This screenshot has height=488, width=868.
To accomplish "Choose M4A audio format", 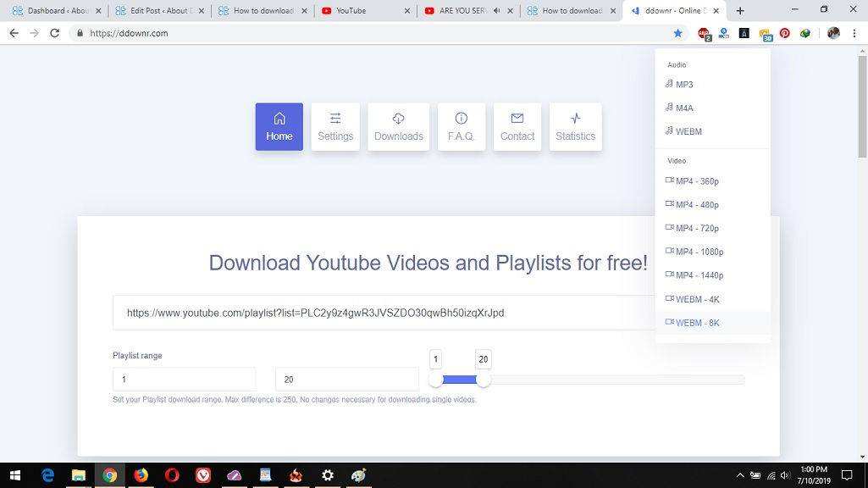I will [x=712, y=108].
